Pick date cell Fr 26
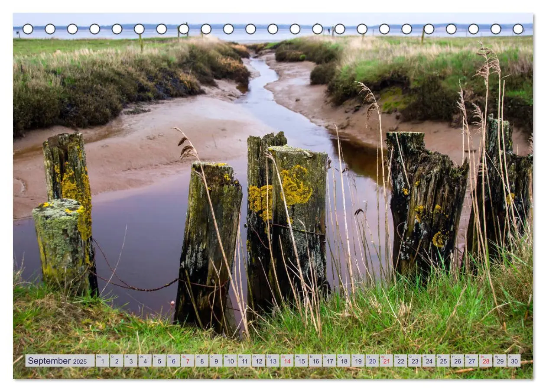 pos(458,361)
